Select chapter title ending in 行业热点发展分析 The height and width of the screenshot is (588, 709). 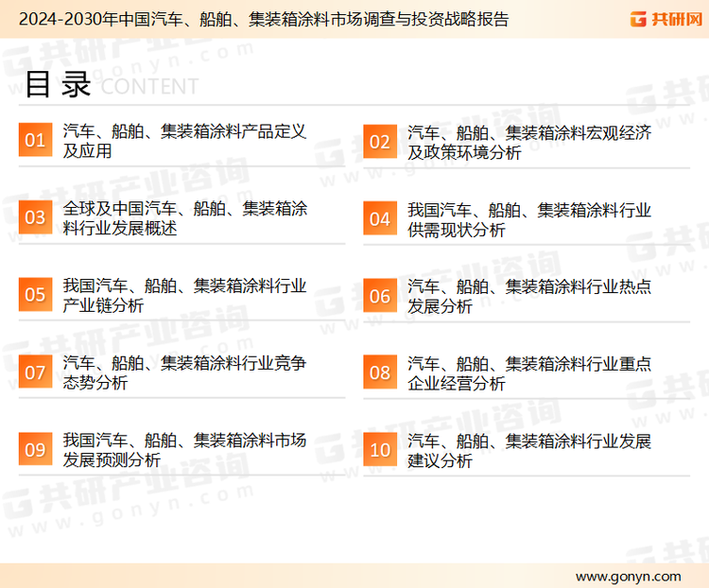(x=529, y=296)
